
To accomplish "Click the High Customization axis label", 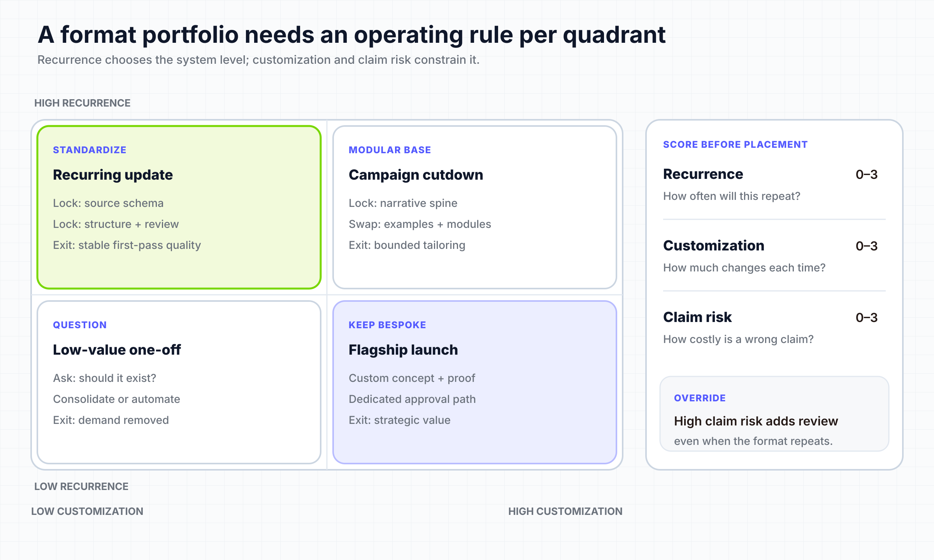I will 565,511.
